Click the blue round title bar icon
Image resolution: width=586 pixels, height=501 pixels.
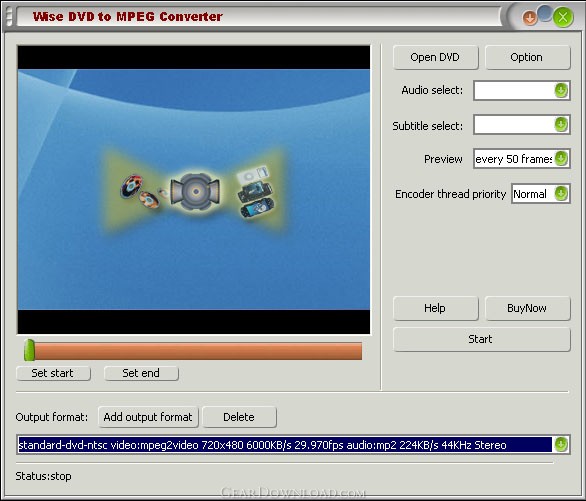point(545,13)
